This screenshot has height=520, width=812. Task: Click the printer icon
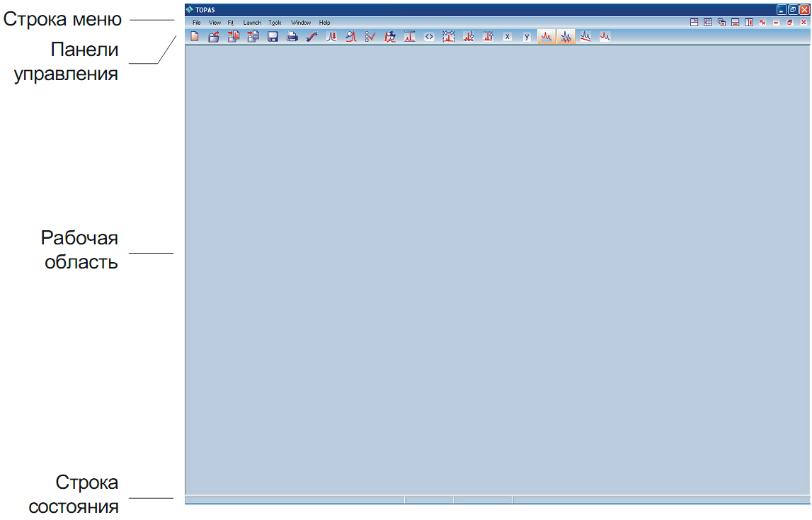292,36
